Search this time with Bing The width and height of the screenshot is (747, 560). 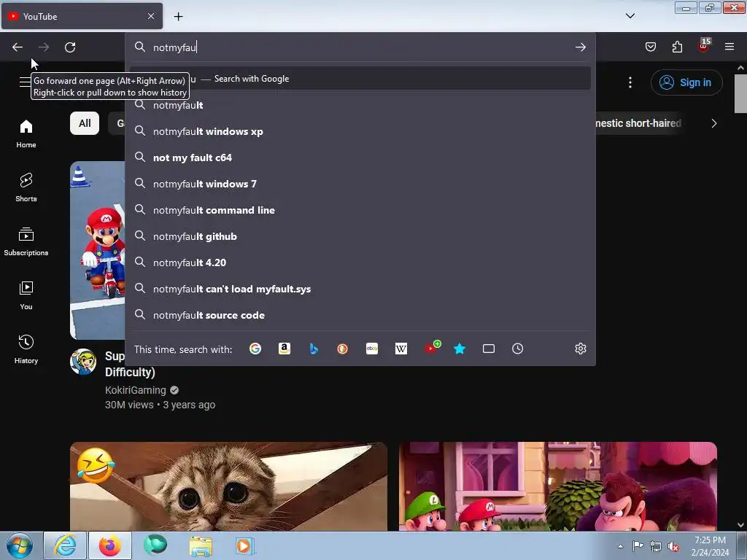tap(314, 349)
